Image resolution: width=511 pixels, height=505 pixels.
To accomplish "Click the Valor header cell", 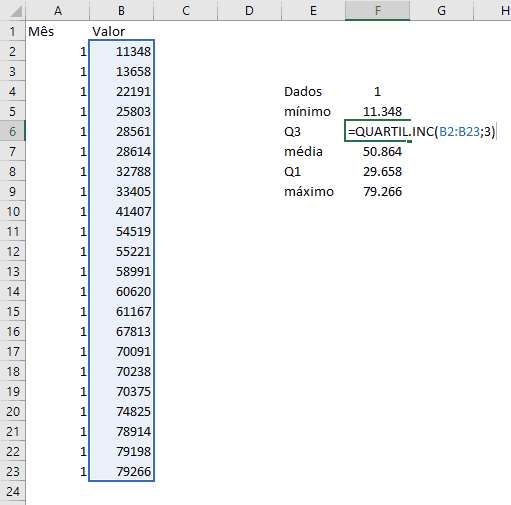I will pos(121,31).
